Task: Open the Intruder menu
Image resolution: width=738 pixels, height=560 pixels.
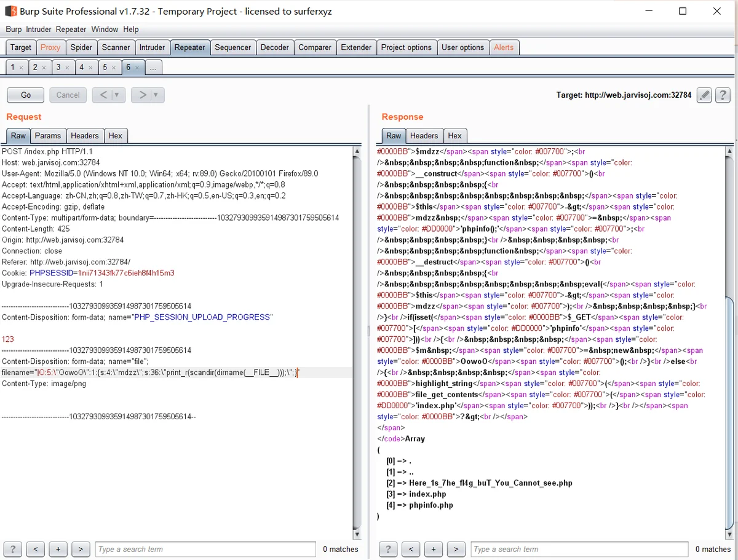Action: click(39, 30)
